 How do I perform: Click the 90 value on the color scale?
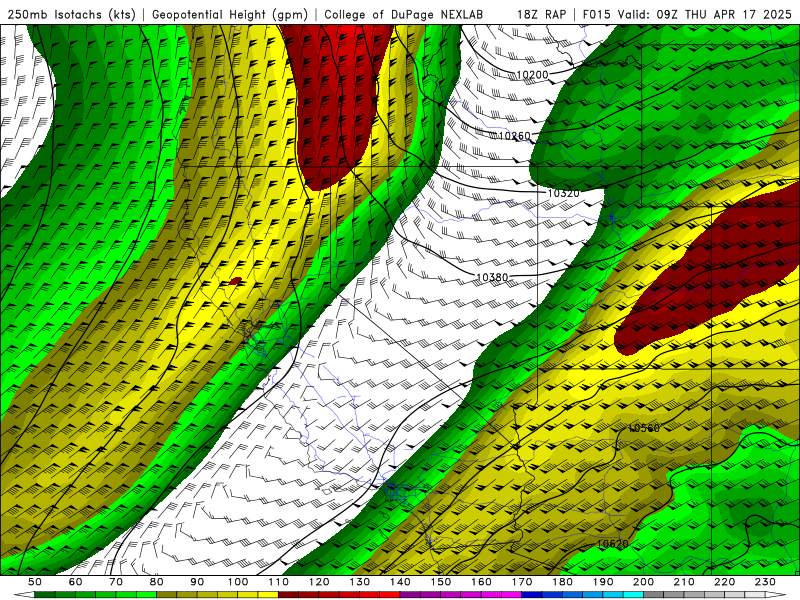(197, 582)
